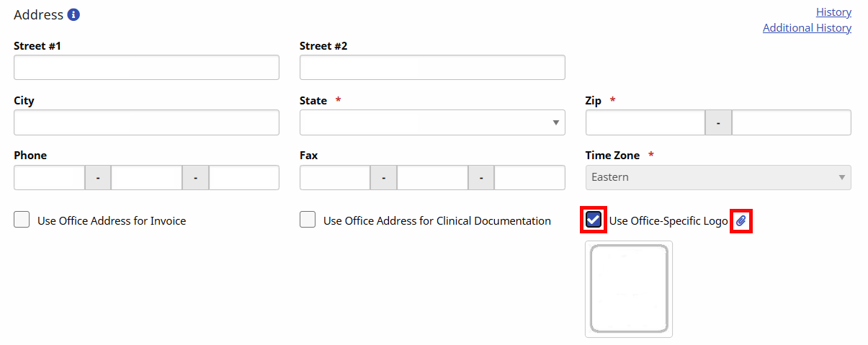Select the first Zip code box

pos(645,122)
